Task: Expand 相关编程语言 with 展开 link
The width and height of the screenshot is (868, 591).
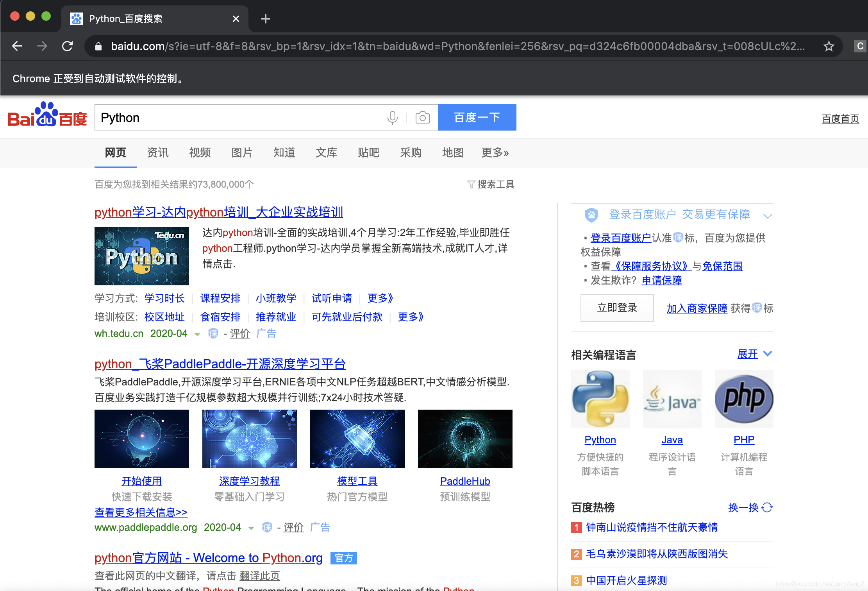Action: pyautogui.click(x=747, y=354)
